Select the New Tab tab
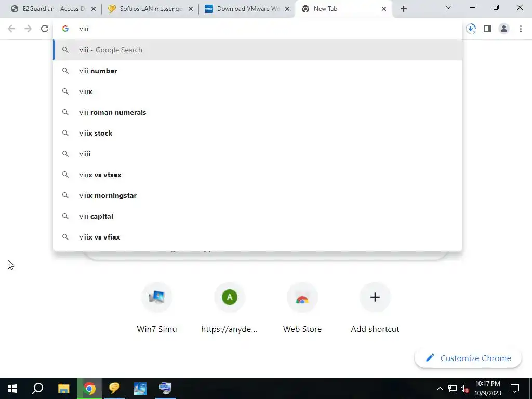The height and width of the screenshot is (399, 532). [x=344, y=9]
